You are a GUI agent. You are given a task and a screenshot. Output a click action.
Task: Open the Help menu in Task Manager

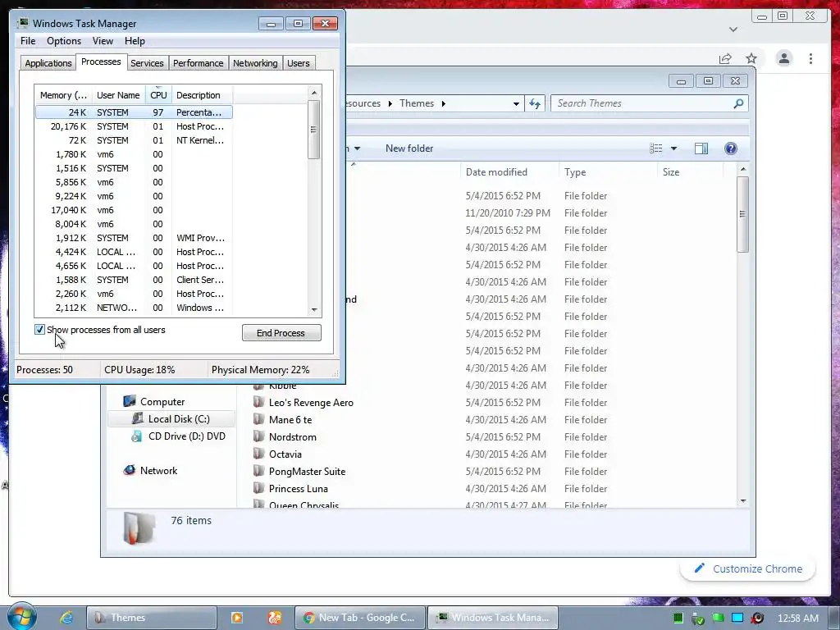tap(135, 41)
